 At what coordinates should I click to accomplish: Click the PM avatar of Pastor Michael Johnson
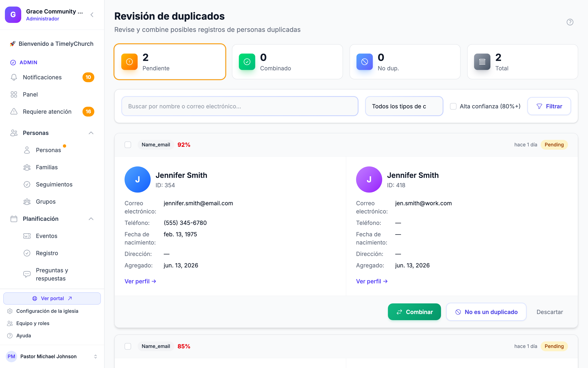11,356
